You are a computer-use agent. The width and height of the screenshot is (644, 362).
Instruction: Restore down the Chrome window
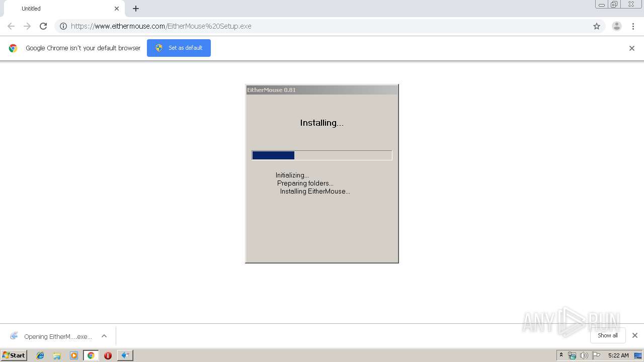click(x=614, y=5)
